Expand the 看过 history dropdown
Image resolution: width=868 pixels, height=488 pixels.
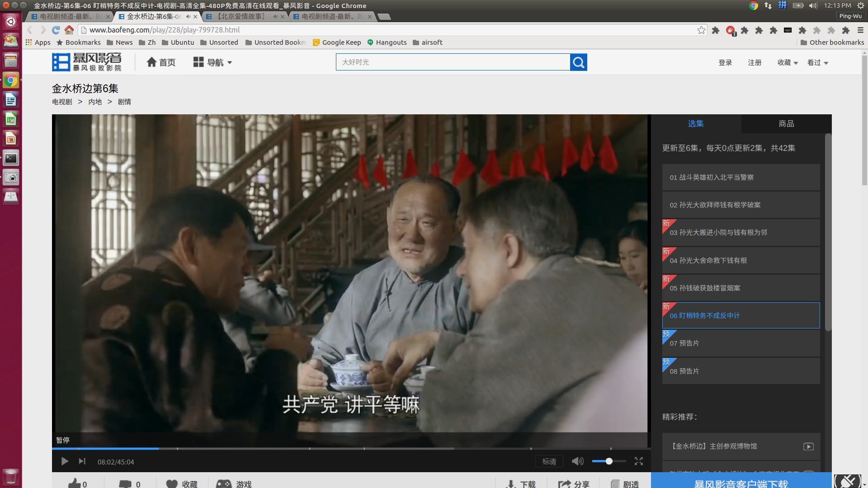pos(817,63)
